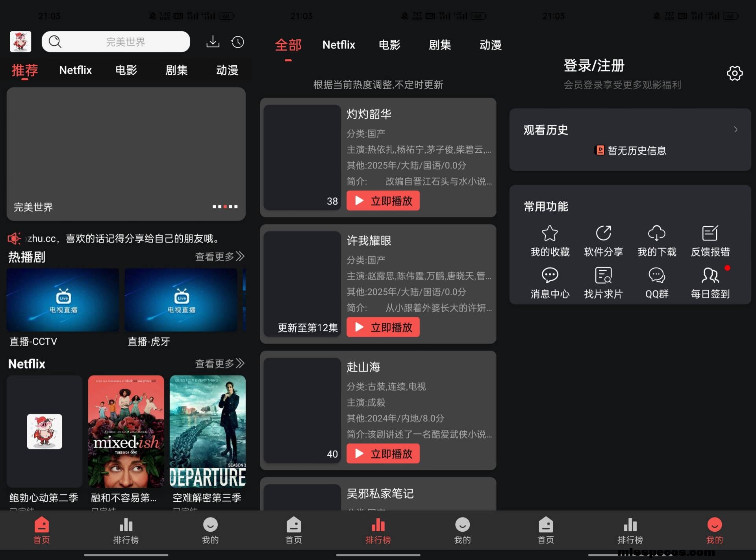
Task: Open feedback report icon
Action: [x=710, y=234]
